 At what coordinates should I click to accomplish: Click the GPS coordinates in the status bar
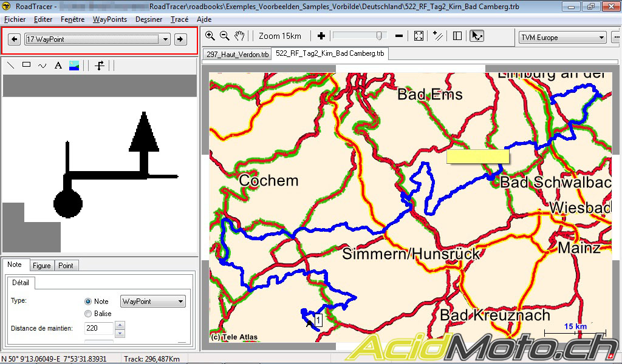pos(54,359)
